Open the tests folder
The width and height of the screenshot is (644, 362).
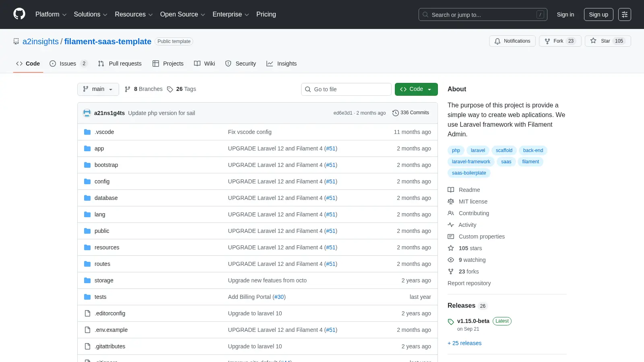pos(100,297)
